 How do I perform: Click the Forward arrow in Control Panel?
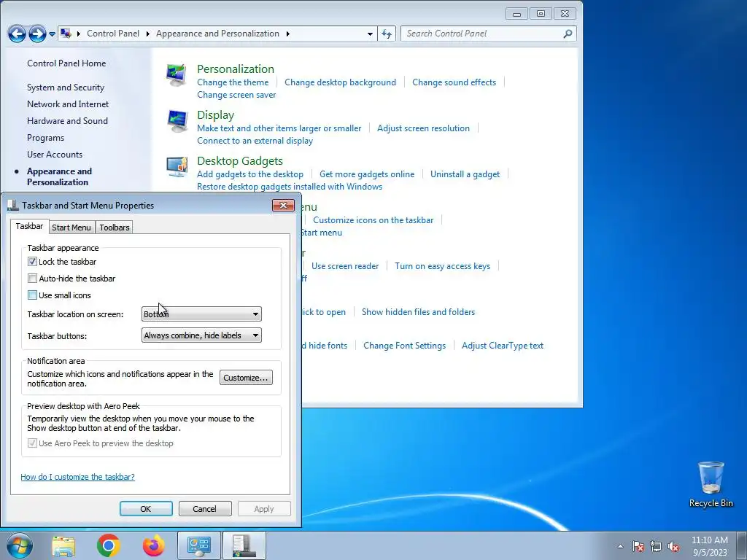[37, 34]
